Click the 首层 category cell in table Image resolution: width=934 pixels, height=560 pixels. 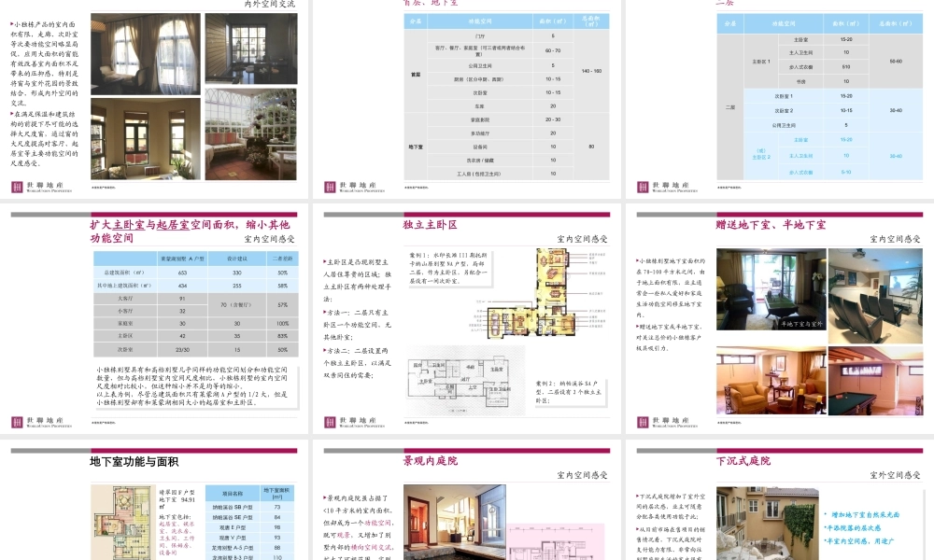[416, 75]
